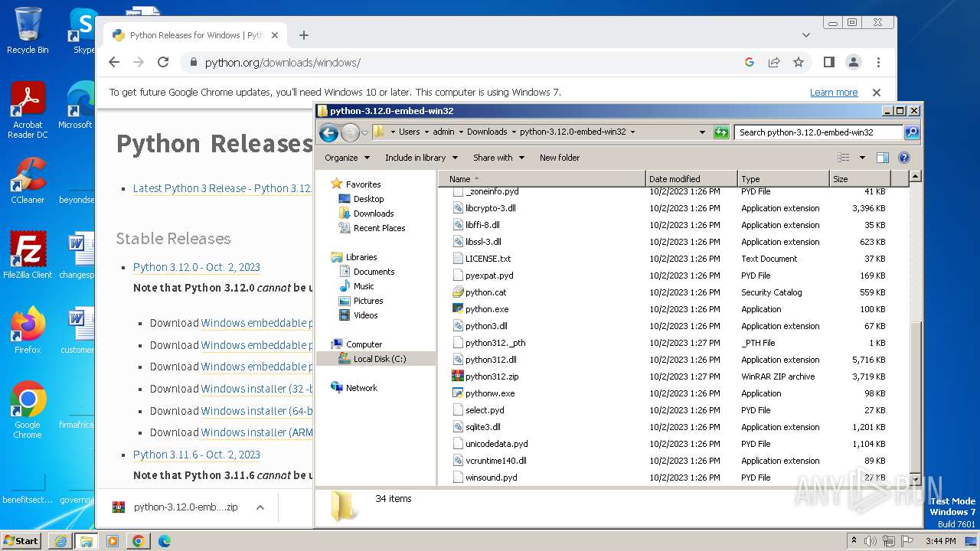Toggle the Explorer preview pane
This screenshot has width=980, height=551.
click(882, 158)
